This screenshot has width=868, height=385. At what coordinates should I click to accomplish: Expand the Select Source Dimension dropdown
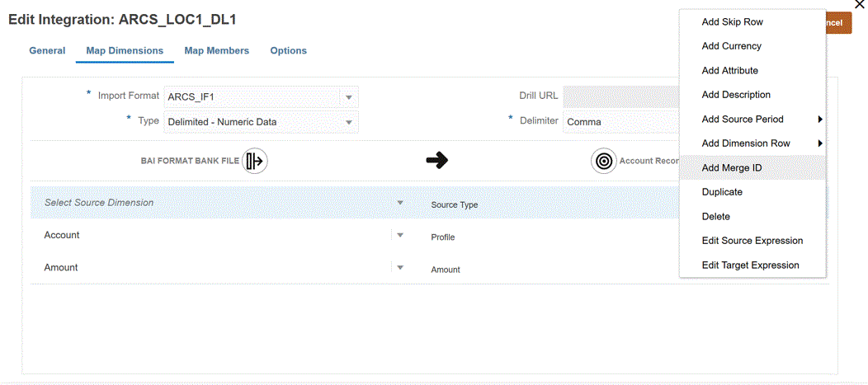pos(400,203)
